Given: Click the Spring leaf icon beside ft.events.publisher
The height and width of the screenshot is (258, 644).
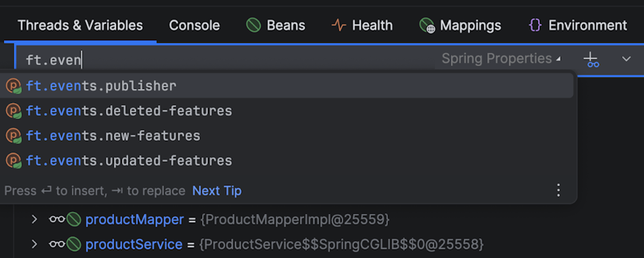Looking at the screenshot, I should 14,85.
